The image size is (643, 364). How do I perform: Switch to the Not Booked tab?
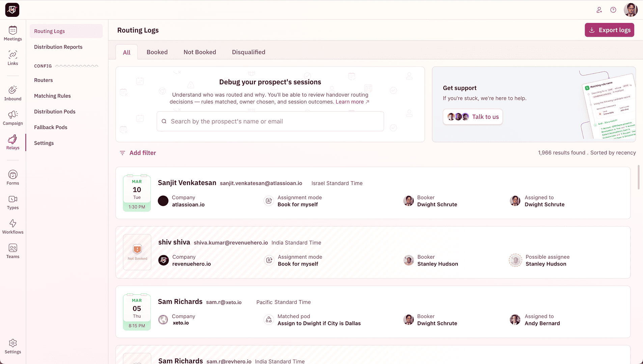200,52
